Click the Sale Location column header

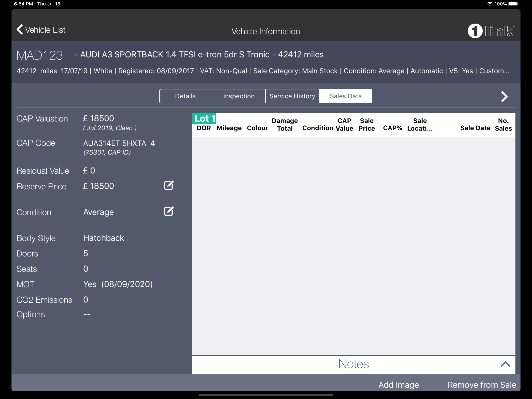point(420,124)
